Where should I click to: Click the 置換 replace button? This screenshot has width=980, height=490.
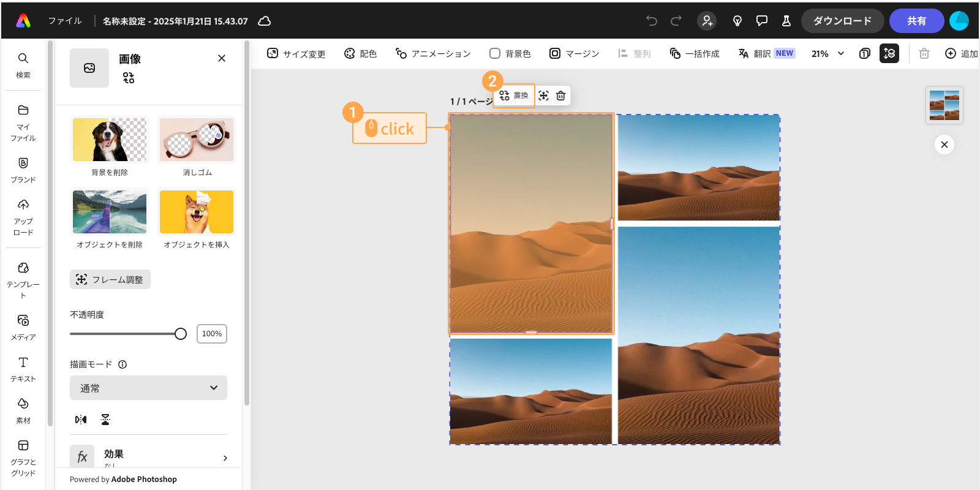pos(514,96)
